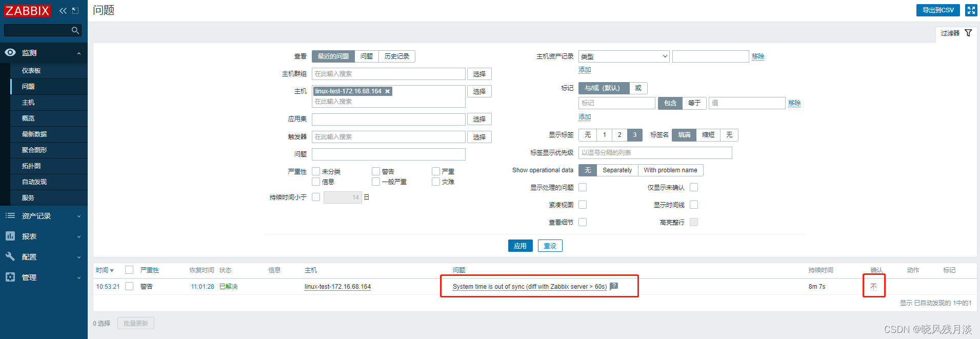Check the 严重 severity box
Viewport: 980px width, 339px height.
tap(436, 171)
